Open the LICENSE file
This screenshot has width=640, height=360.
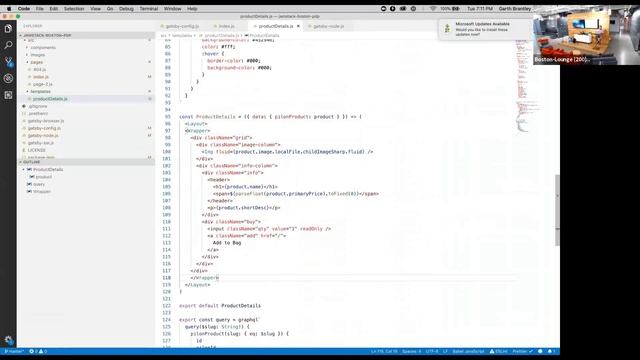pyautogui.click(x=36, y=151)
